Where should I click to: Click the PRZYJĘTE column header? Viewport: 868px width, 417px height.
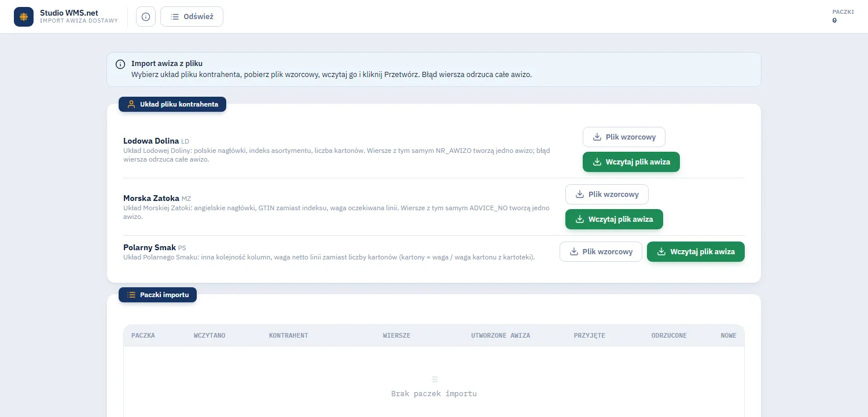tap(589, 335)
